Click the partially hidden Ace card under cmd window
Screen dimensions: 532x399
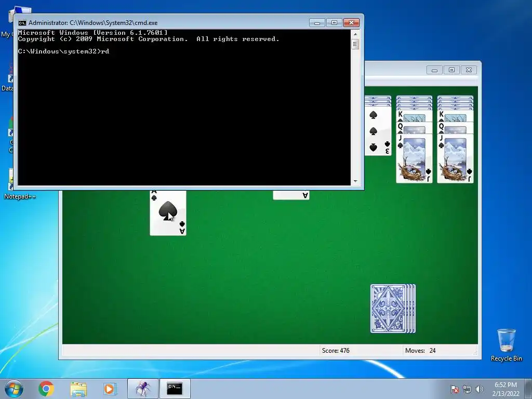291,195
